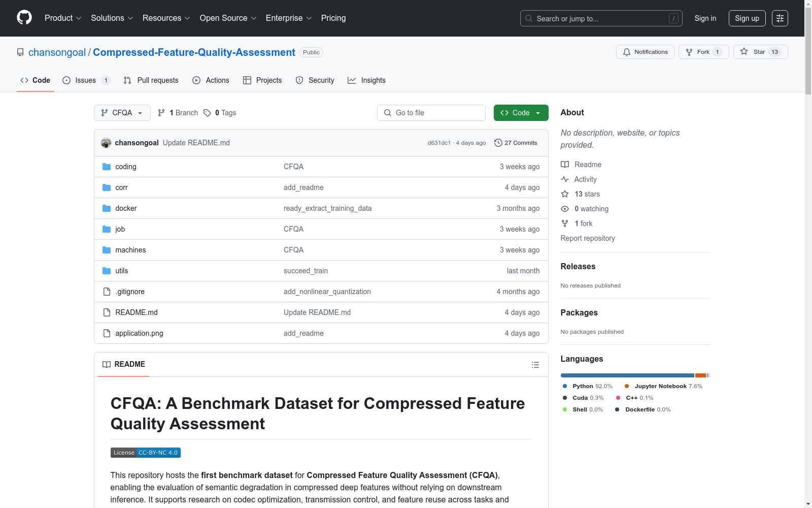Click the Sign up button
812x508 pixels.
tap(747, 18)
